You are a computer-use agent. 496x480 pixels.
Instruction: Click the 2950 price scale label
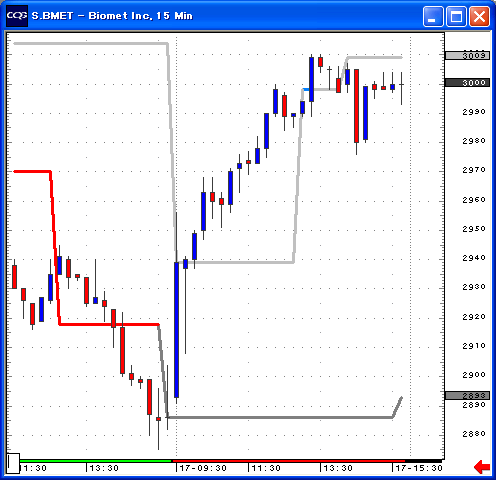[474, 229]
